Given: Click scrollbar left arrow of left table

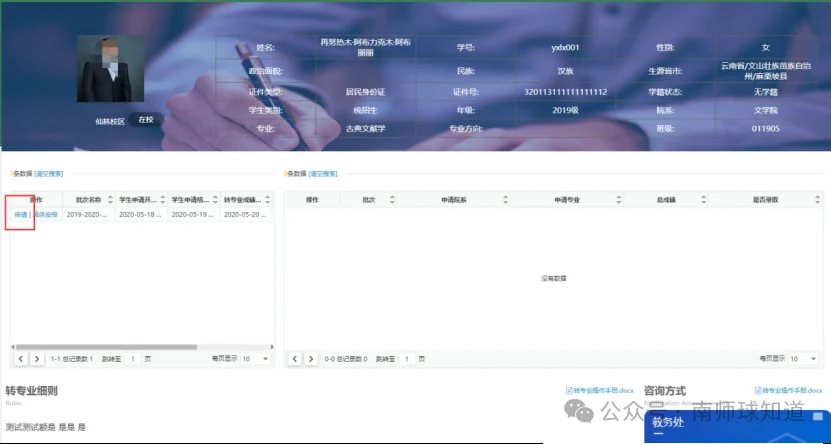Looking at the screenshot, I should 13,347.
